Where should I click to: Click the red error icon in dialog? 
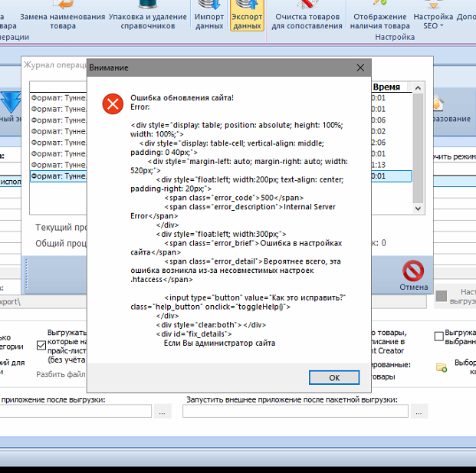pos(113,103)
